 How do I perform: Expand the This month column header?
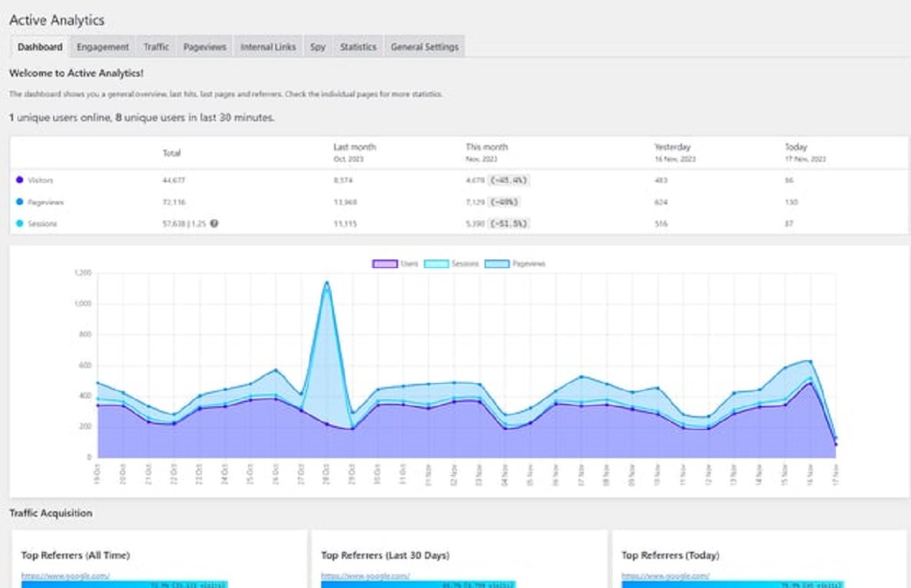(x=485, y=150)
